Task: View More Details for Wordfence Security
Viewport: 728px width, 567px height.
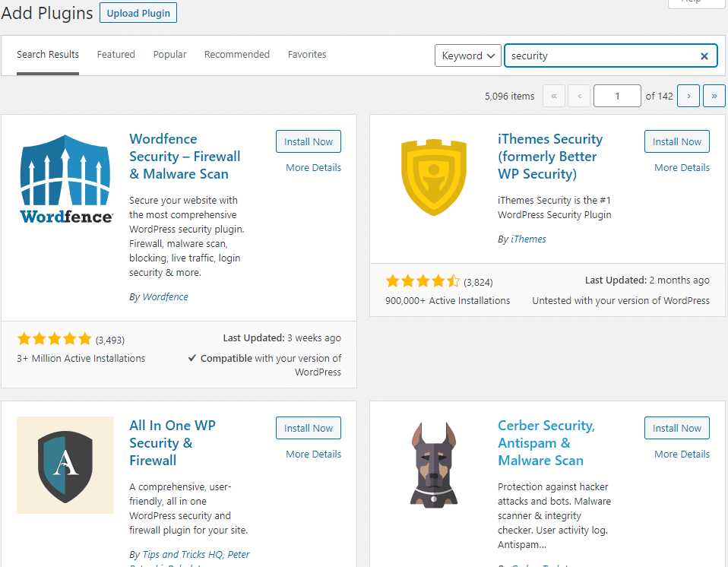Action: [x=313, y=168]
